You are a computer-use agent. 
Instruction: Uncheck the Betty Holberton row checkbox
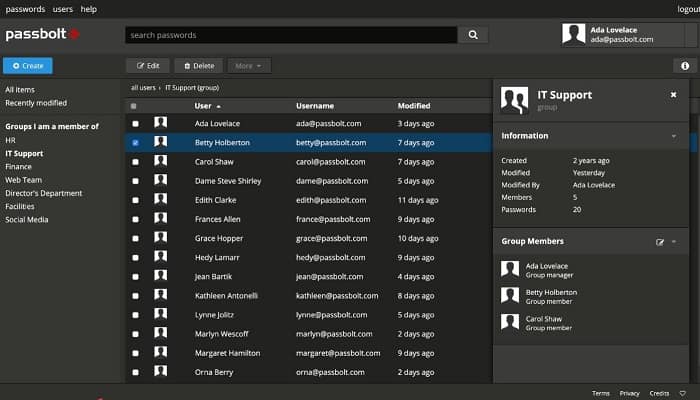(x=135, y=143)
